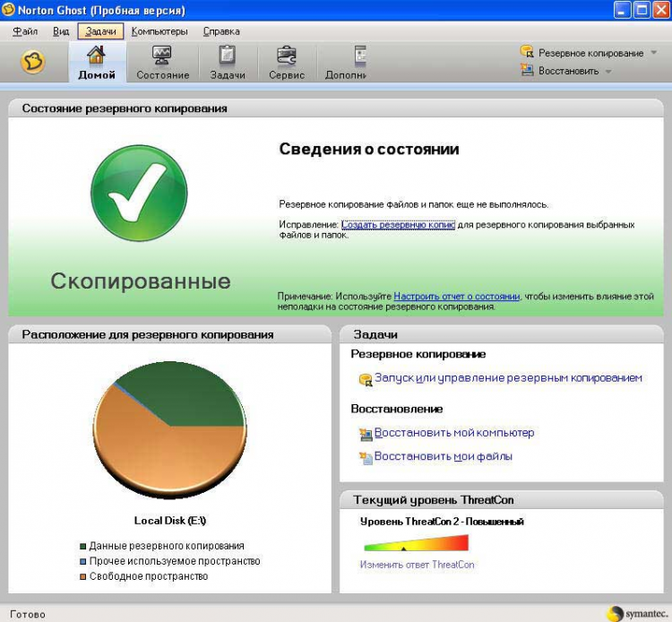This screenshot has width=672, height=622.
Task: Click the Готово status bar text
Action: click(x=28, y=614)
